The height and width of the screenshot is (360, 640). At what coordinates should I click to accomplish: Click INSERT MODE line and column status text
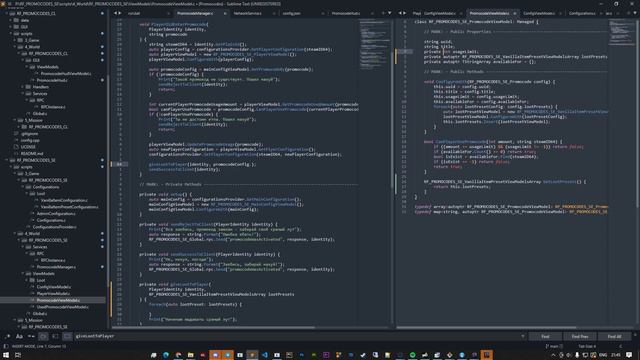coord(39,346)
